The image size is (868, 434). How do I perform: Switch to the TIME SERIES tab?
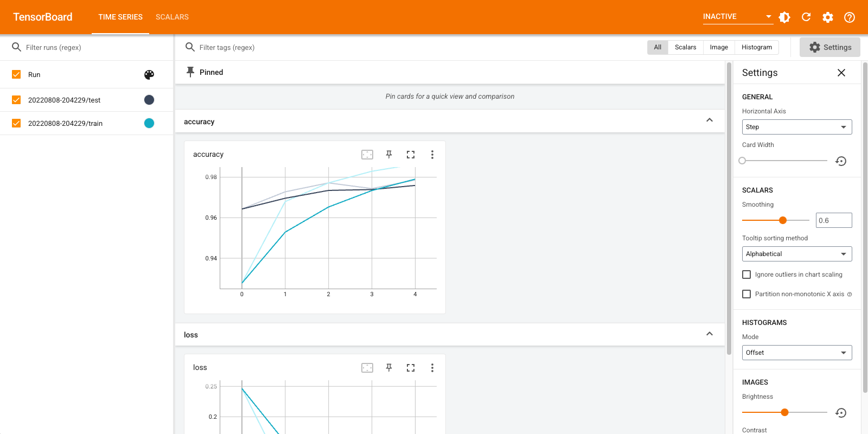click(x=120, y=17)
